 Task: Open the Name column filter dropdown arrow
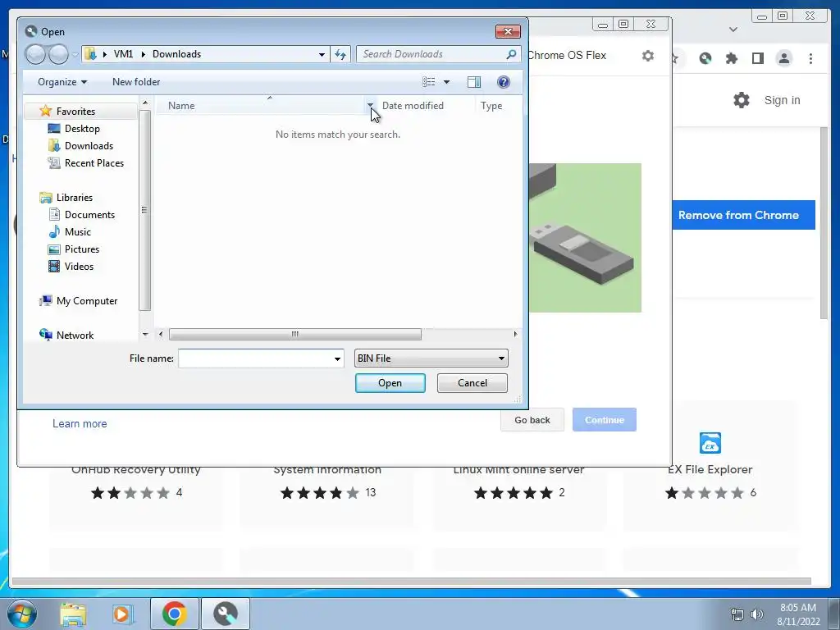tap(370, 106)
